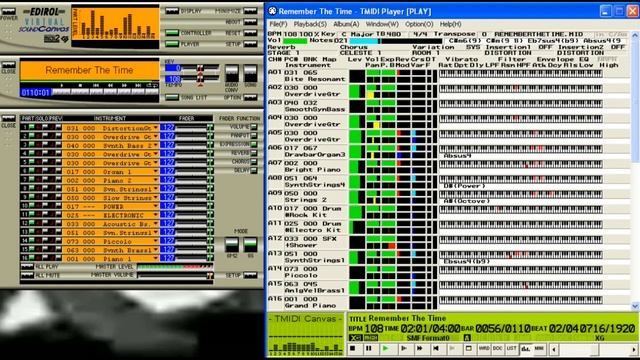Click the RESET button in Edirol

(x=250, y=33)
